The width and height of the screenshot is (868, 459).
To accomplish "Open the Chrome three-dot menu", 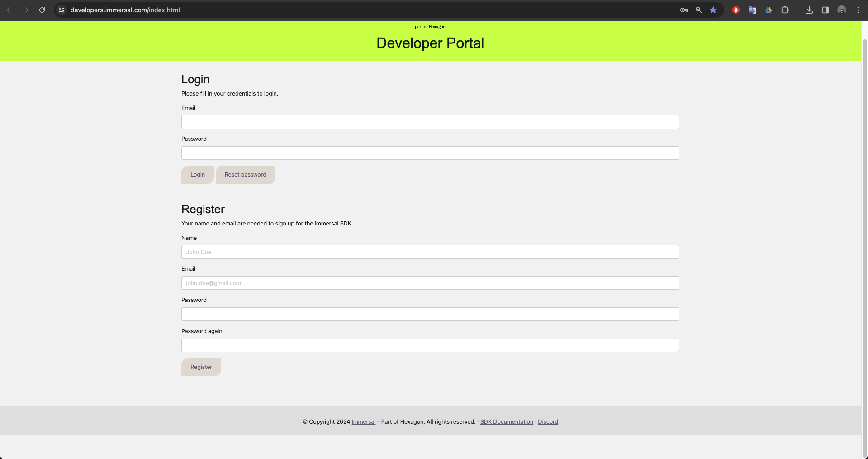I will (x=858, y=10).
